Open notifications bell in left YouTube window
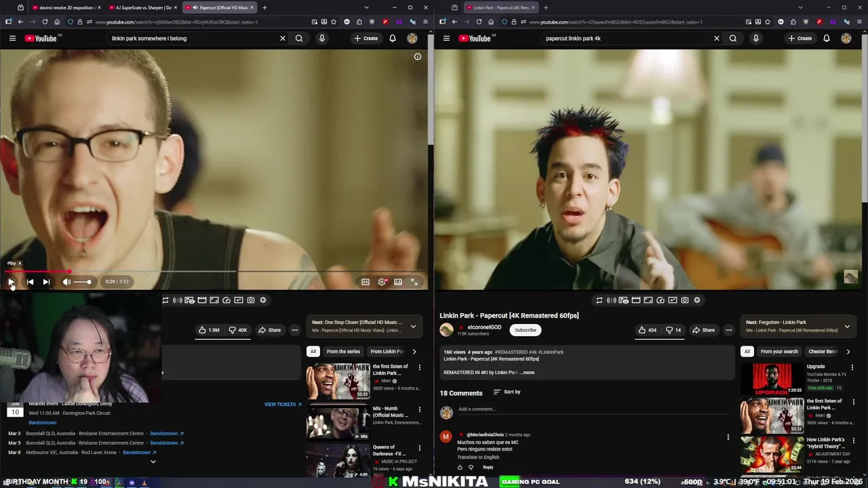868x488 pixels. [x=393, y=39]
